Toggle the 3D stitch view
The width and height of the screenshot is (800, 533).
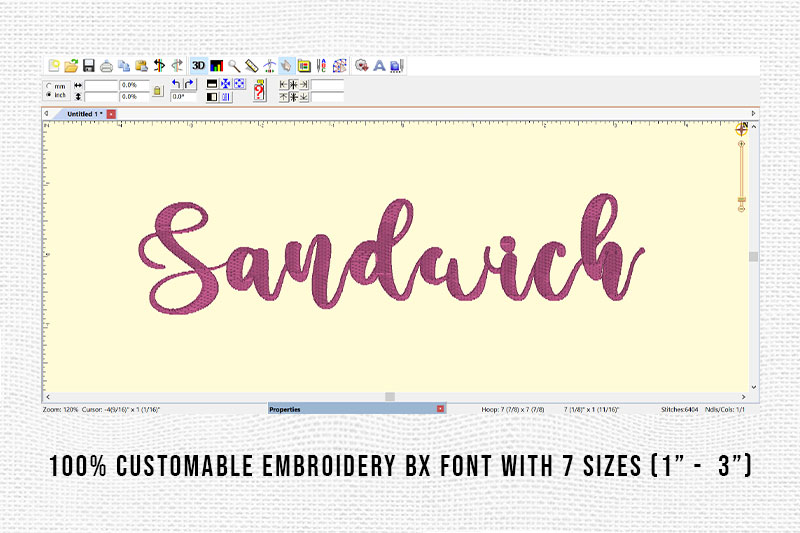pos(198,65)
